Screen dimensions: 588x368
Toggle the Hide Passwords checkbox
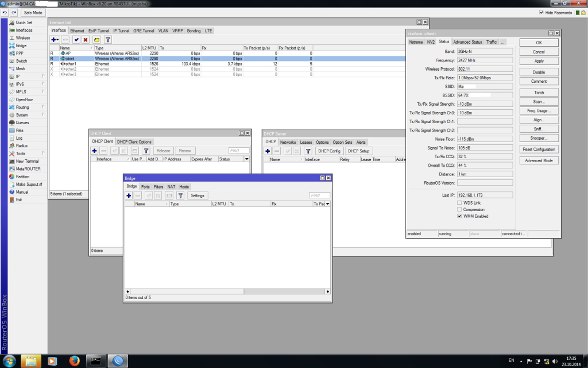pyautogui.click(x=541, y=13)
